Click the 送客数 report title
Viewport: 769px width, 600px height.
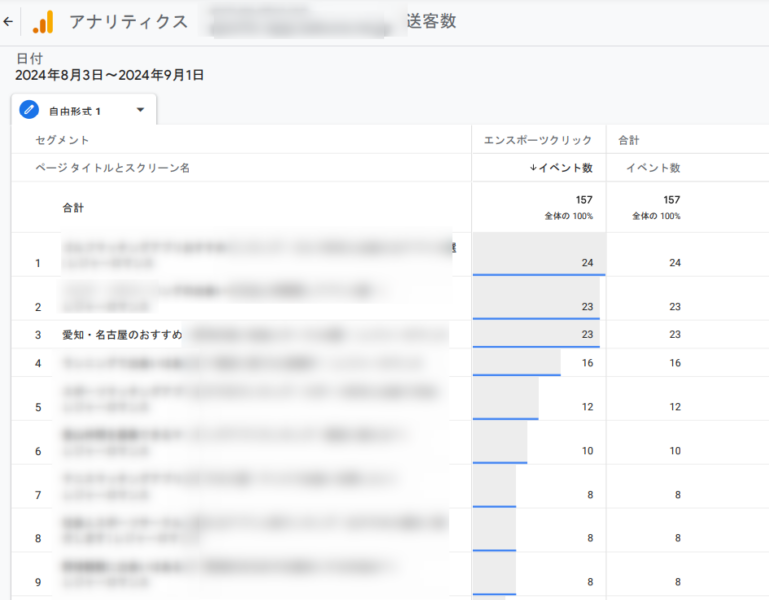(x=432, y=21)
